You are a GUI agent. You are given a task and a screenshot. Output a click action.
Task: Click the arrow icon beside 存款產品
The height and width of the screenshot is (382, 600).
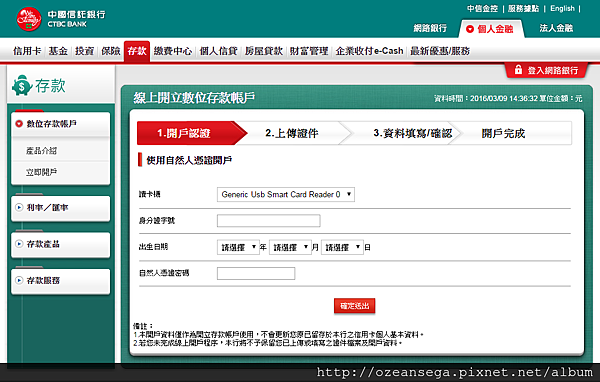tap(19, 244)
